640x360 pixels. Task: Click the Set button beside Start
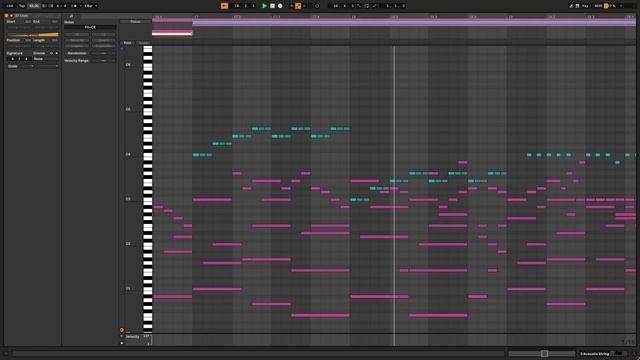click(x=28, y=21)
